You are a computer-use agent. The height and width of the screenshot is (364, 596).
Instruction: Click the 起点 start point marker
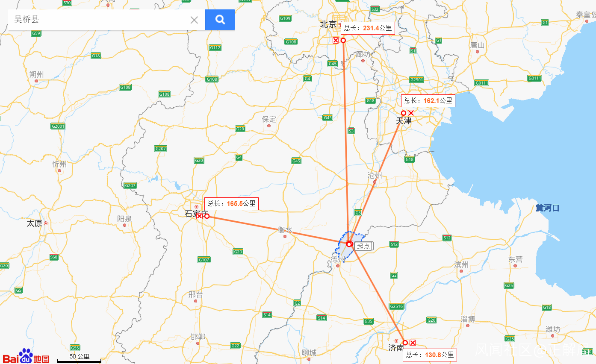click(x=349, y=244)
